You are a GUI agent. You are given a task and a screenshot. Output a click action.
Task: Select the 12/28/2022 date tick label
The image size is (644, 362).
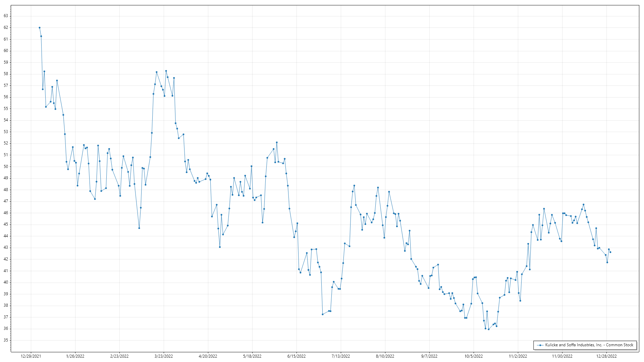[x=606, y=356]
